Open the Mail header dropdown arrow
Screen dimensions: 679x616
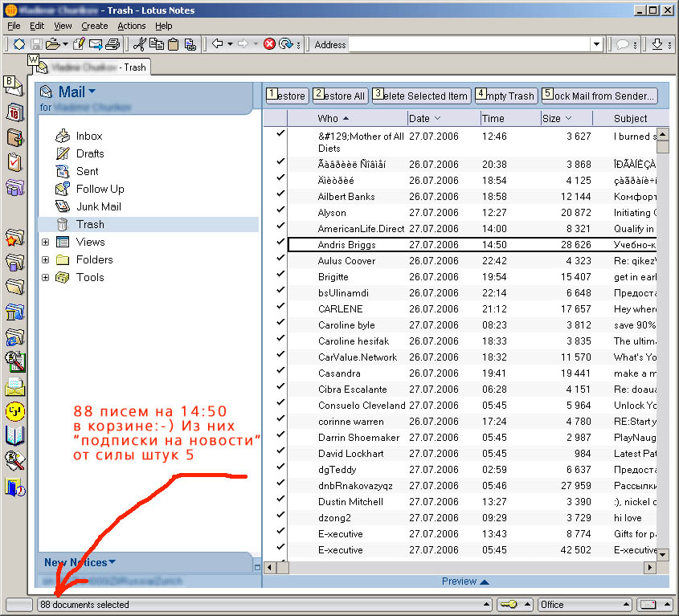pos(92,92)
